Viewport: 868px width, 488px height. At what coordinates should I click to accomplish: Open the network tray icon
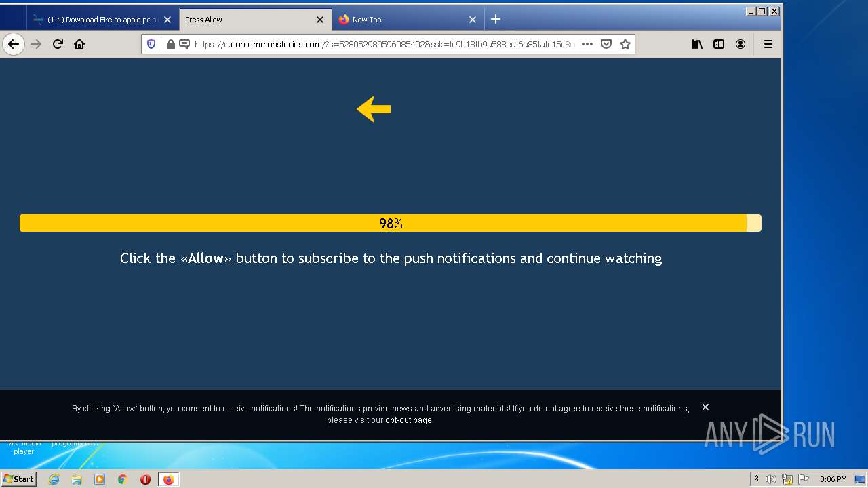click(787, 479)
